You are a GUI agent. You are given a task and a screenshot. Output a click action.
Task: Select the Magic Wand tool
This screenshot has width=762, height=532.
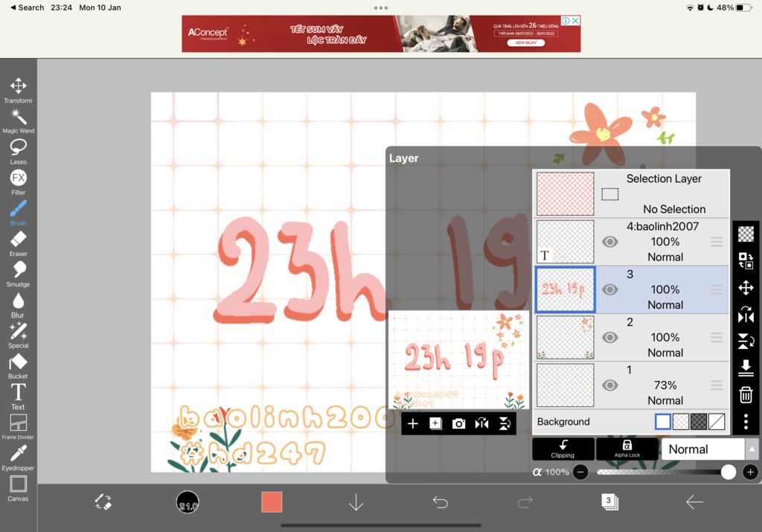(x=18, y=121)
